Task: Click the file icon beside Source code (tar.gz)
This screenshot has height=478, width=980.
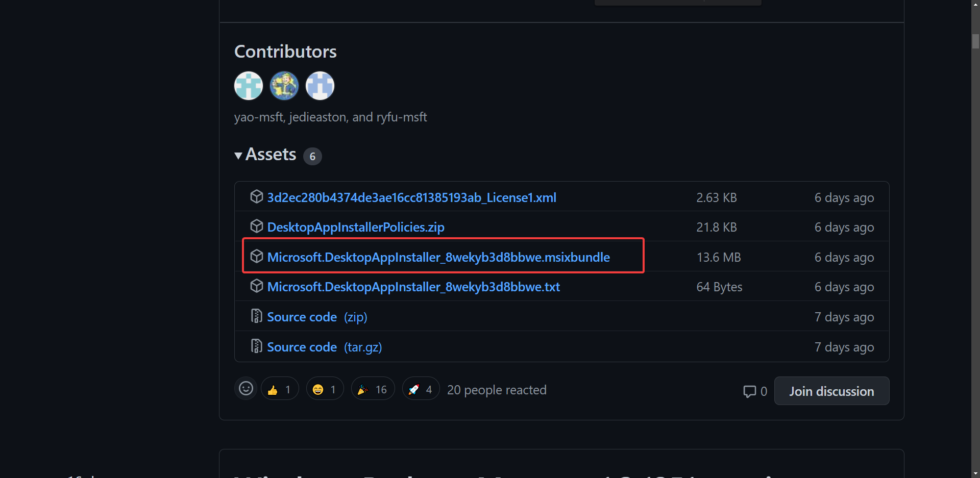Action: click(257, 346)
